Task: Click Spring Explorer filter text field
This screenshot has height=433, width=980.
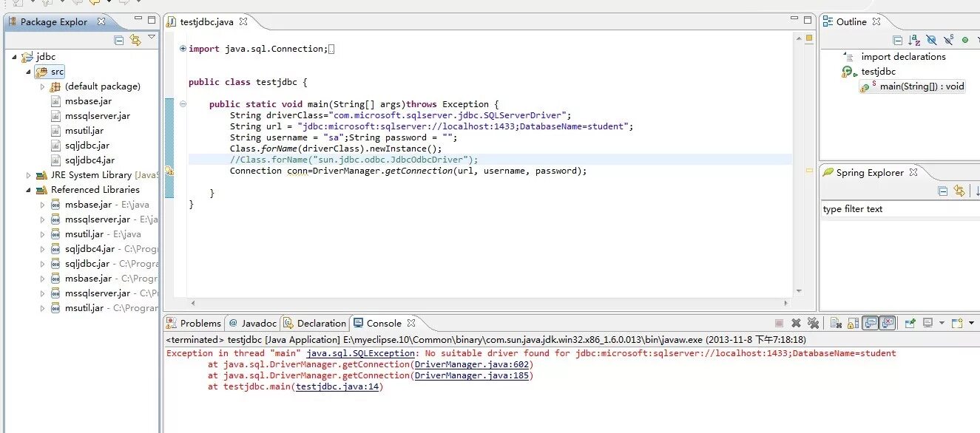Action: (900, 209)
